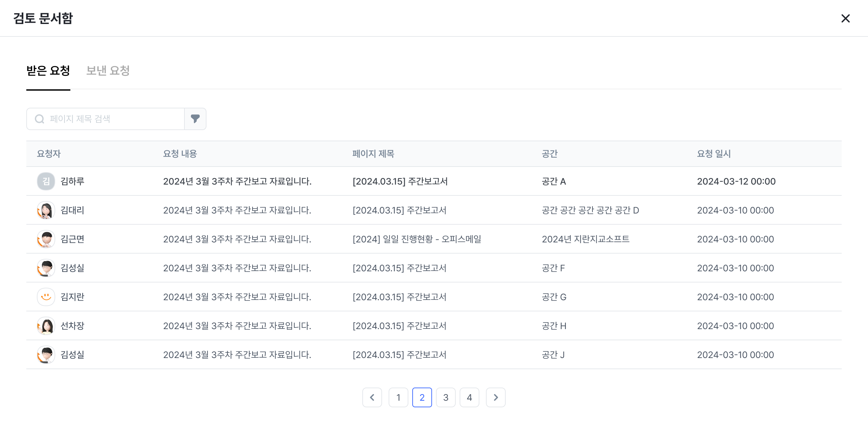The image size is (868, 448).
Task: Switch to 보낸 요청 tab
Action: coord(108,71)
